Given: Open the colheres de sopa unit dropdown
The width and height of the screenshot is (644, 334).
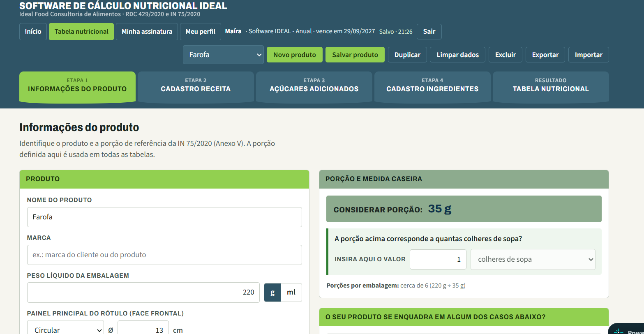Looking at the screenshot, I should click(x=533, y=259).
